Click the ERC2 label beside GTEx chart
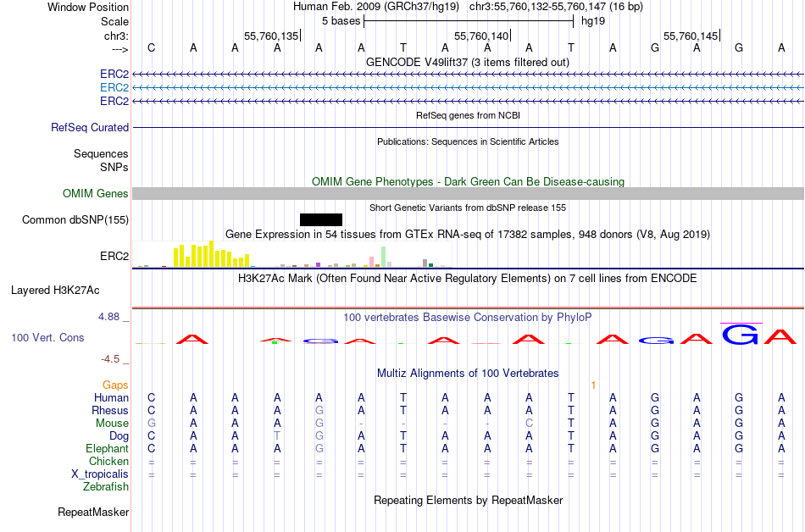 (114, 256)
